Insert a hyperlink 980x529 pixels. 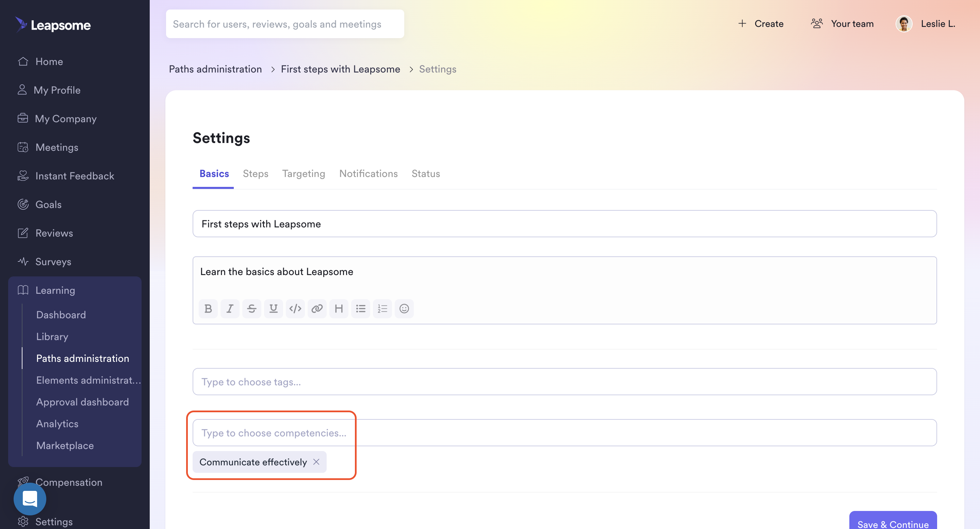click(317, 308)
